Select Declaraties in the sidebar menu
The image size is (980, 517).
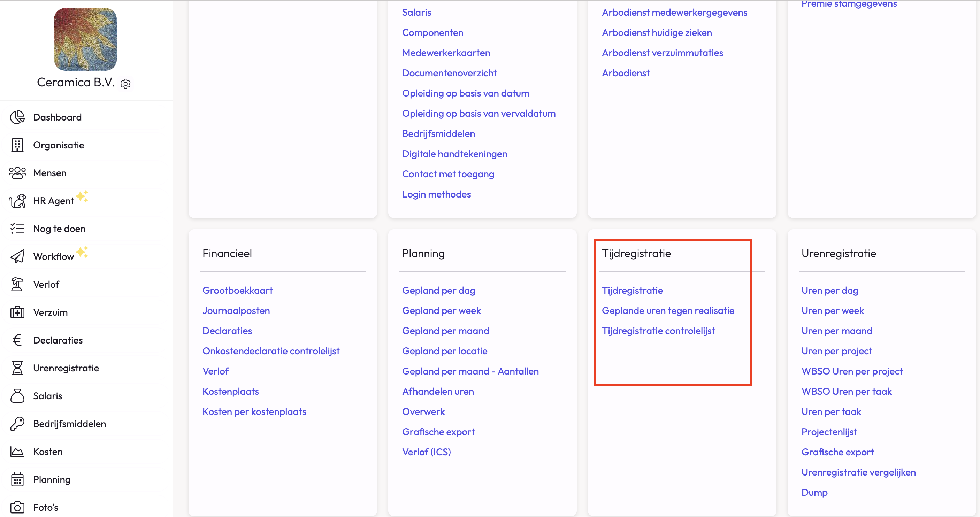[58, 340]
